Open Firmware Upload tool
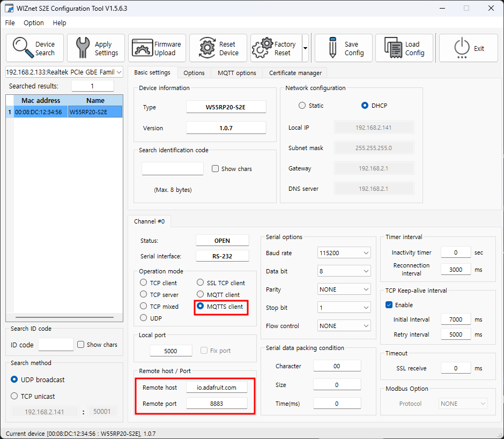This screenshot has height=439, width=504. (x=141, y=48)
